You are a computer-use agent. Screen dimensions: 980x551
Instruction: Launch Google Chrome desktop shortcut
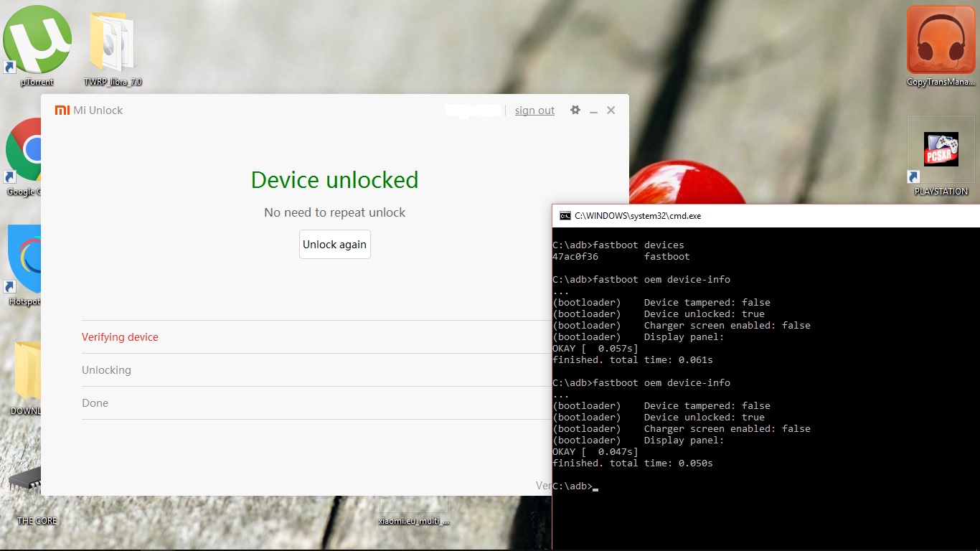(22, 157)
